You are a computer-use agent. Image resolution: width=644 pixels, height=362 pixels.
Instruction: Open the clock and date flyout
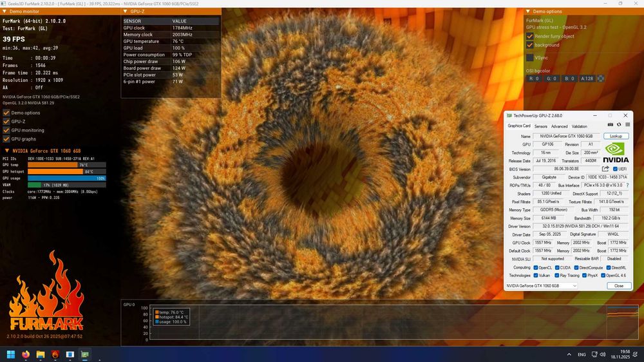(620, 354)
